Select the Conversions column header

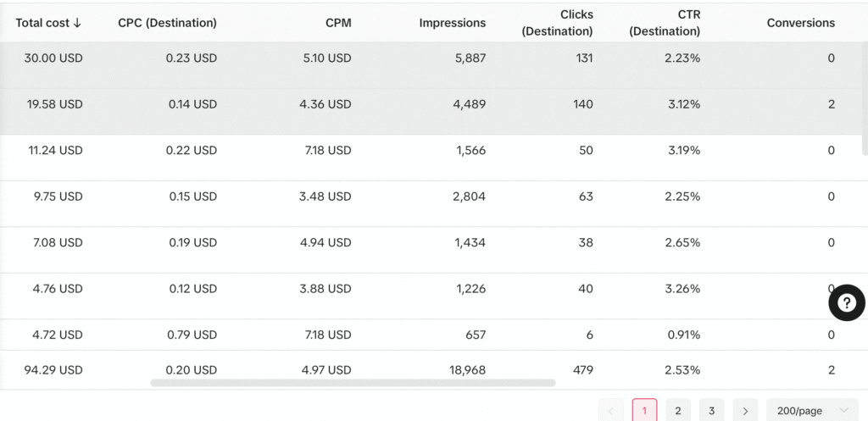point(800,23)
